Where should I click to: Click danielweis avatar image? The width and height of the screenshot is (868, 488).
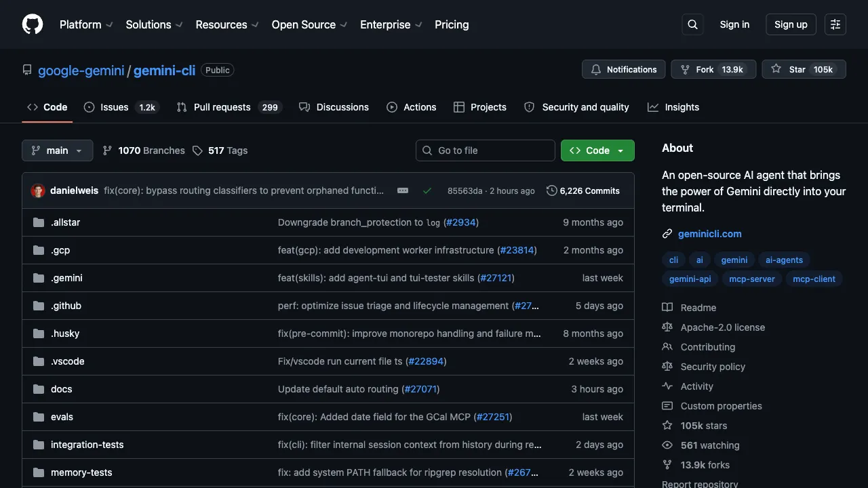coord(38,191)
